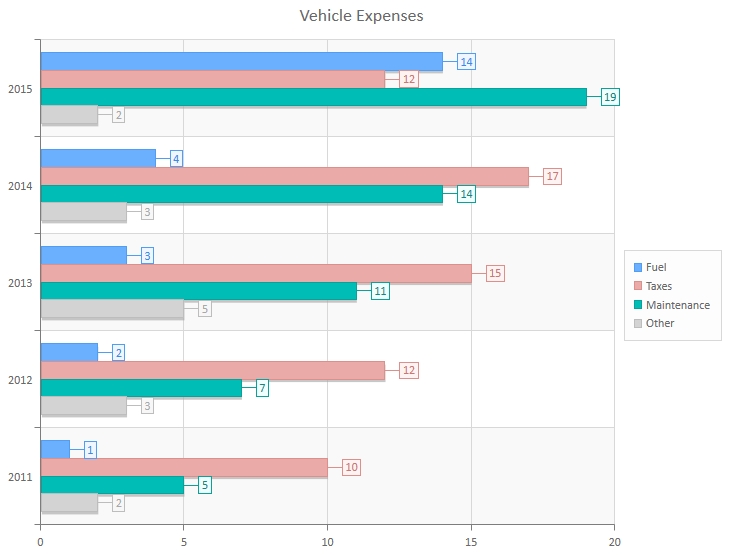Select the 2013 Taxes bar
Viewport: 730px width, 555px height.
[x=255, y=273]
